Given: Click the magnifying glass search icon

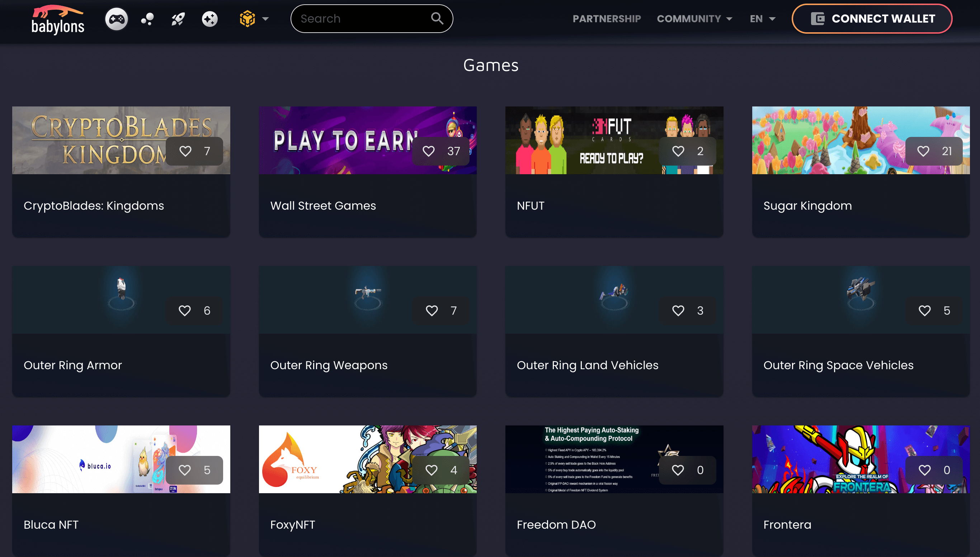Looking at the screenshot, I should pos(437,18).
